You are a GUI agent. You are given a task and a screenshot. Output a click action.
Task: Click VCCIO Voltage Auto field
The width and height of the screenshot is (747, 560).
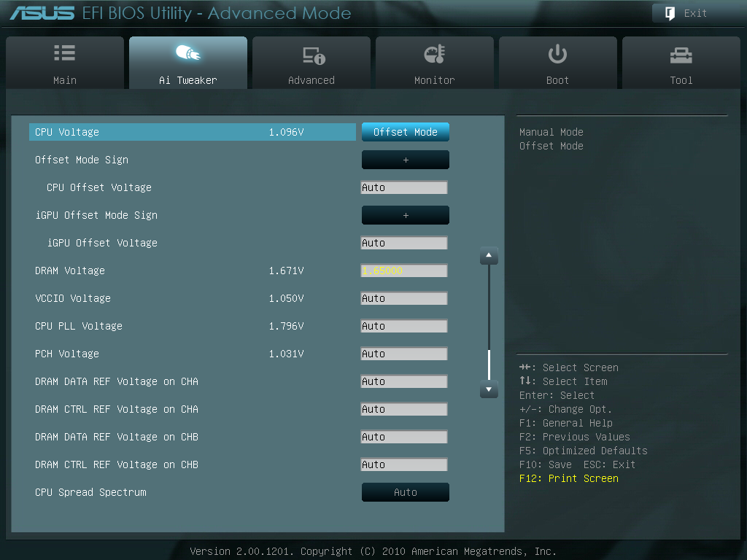coord(404,298)
